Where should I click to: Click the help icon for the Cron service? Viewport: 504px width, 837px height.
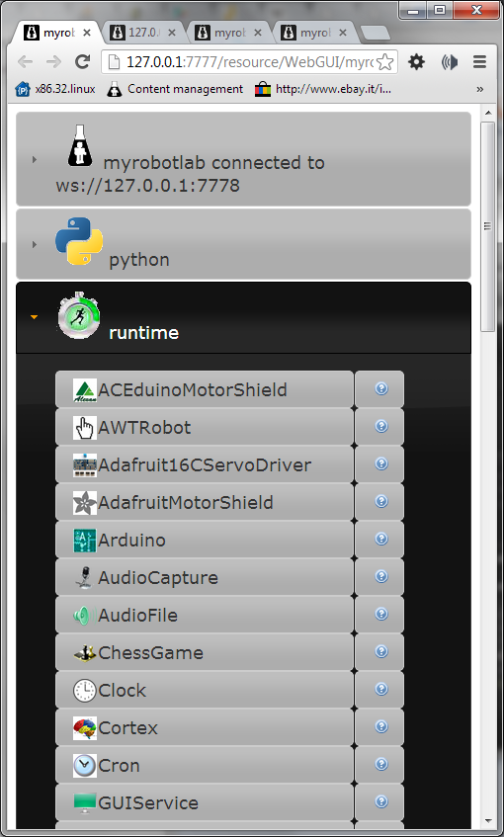point(380,765)
